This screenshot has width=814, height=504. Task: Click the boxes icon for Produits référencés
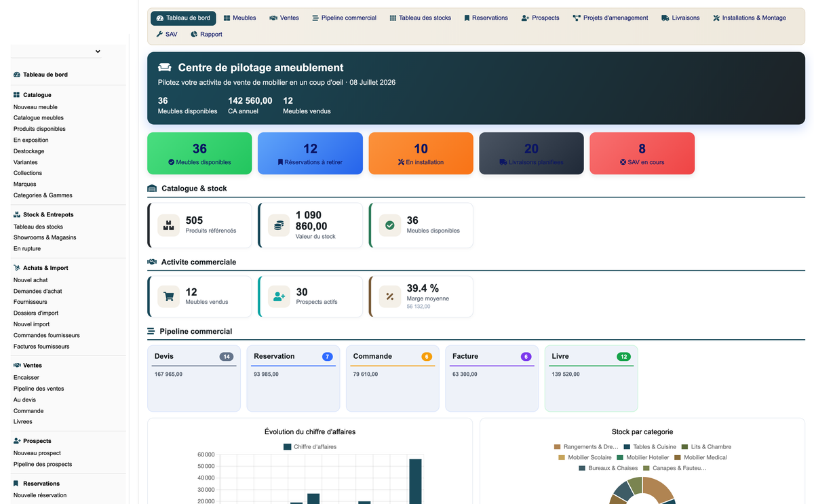click(169, 225)
